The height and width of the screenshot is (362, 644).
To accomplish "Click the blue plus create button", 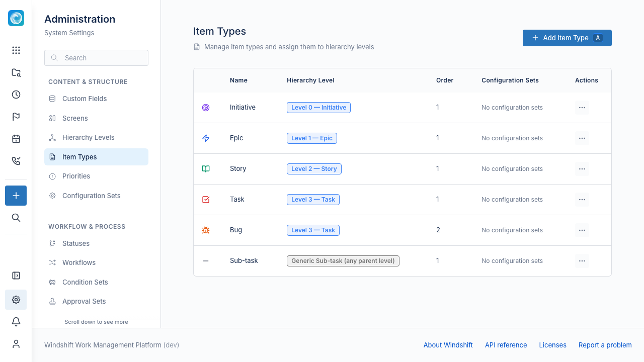I will (16, 196).
